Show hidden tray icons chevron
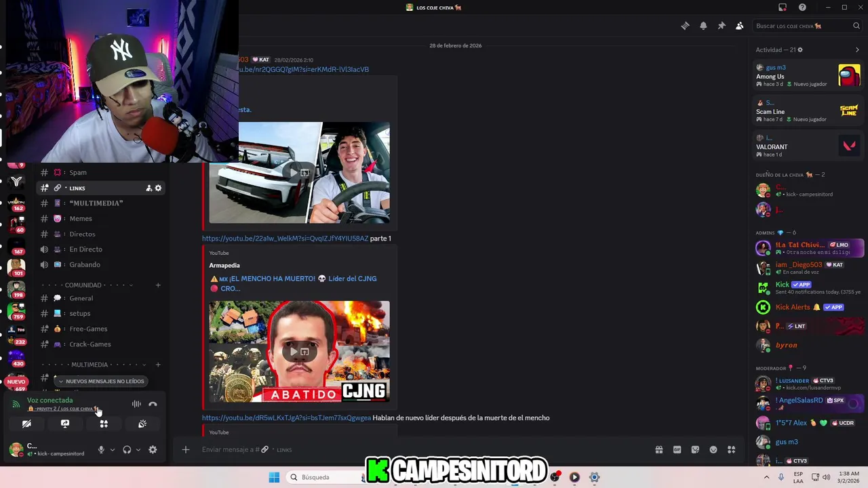The image size is (868, 488). click(767, 477)
